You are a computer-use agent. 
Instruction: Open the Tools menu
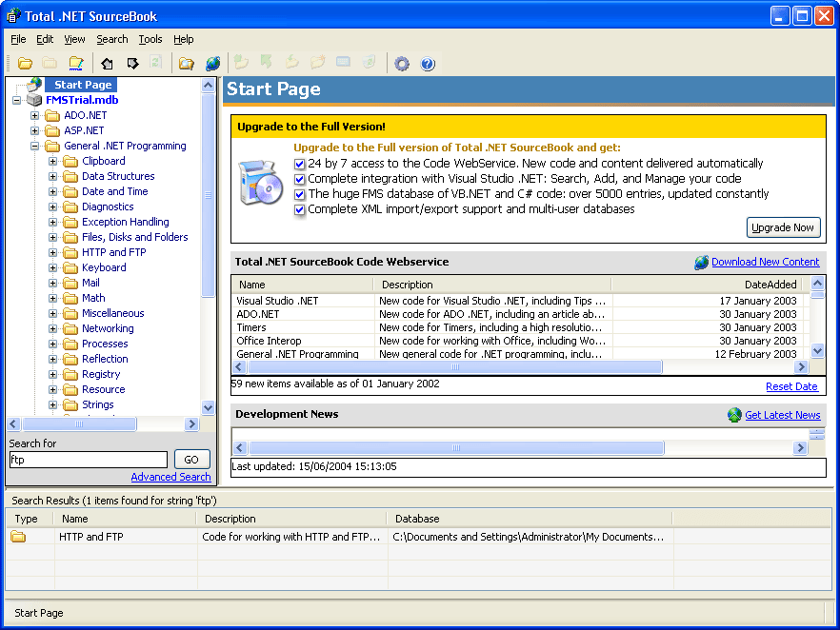point(150,39)
